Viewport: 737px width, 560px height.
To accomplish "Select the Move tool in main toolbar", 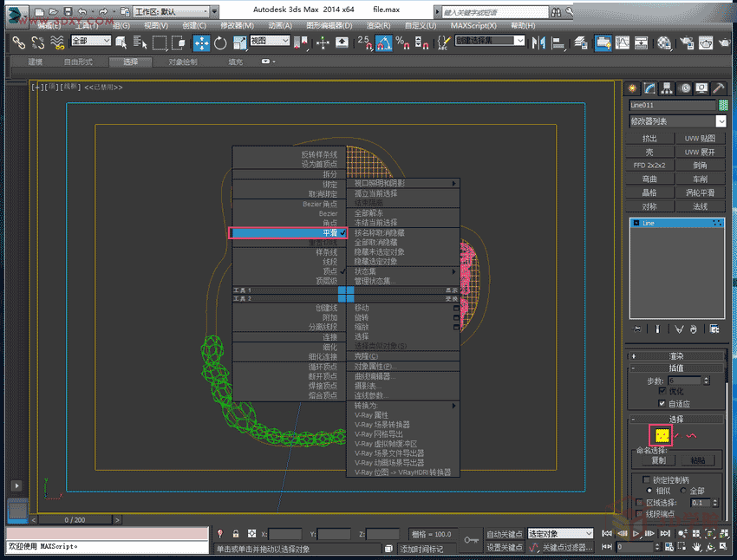I will coord(201,42).
